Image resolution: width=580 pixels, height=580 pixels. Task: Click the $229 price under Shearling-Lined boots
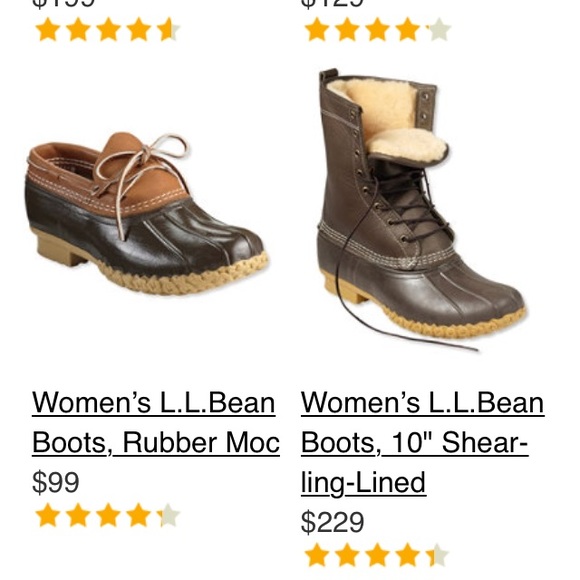pyautogui.click(x=333, y=522)
